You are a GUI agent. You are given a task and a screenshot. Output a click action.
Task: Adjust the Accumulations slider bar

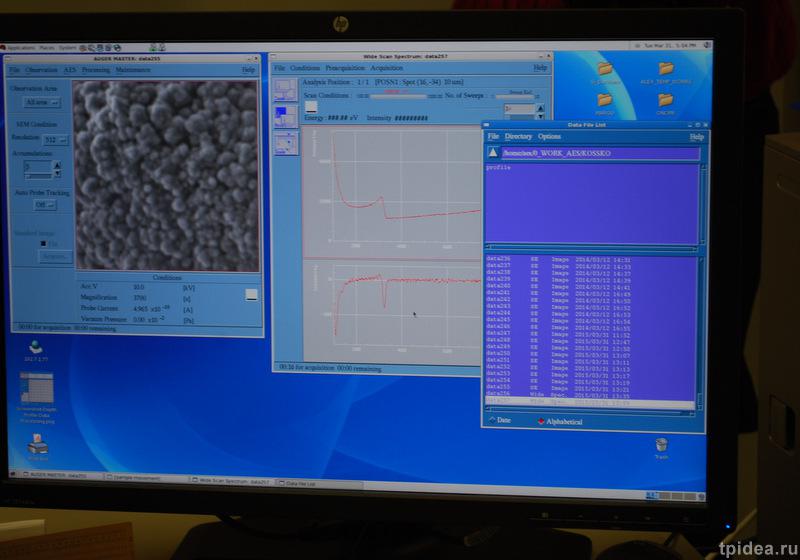[x=39, y=176]
